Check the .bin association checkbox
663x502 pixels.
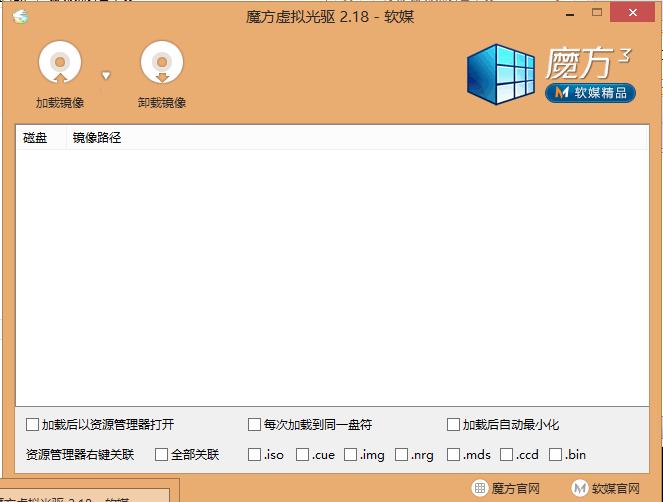click(555, 455)
